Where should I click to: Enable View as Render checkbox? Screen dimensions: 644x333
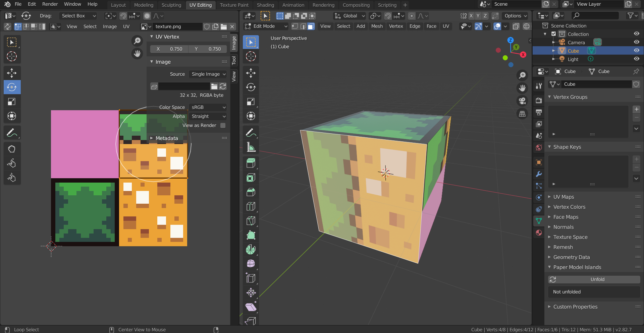click(223, 125)
